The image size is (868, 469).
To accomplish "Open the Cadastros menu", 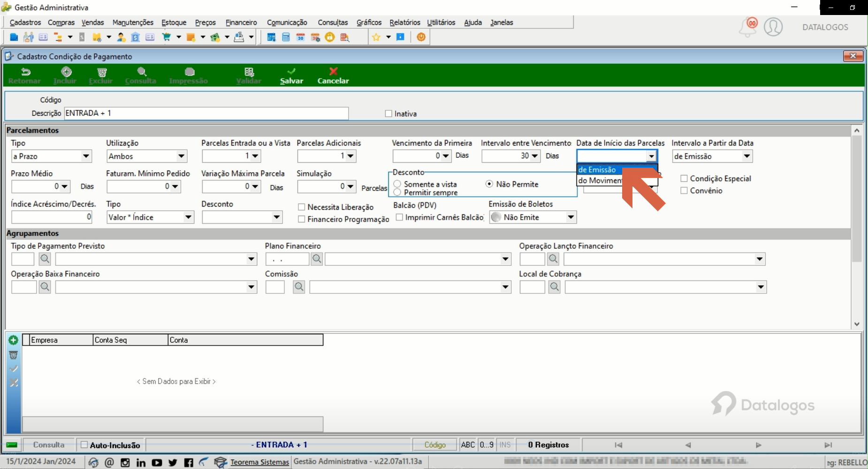I will point(25,23).
